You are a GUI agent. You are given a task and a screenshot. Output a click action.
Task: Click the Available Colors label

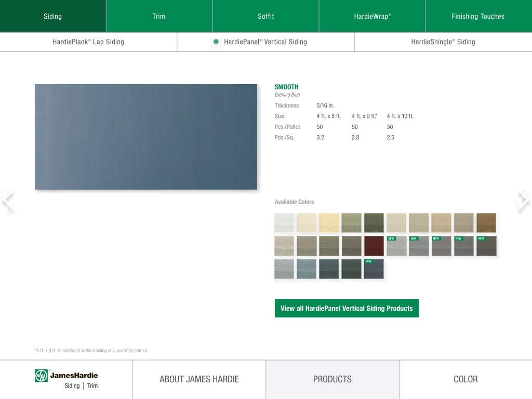point(294,202)
